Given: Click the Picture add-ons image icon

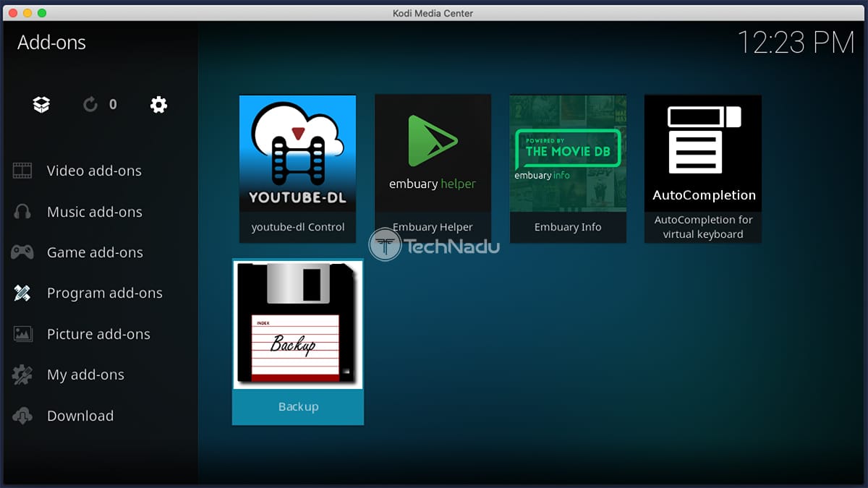Looking at the screenshot, I should [x=22, y=334].
